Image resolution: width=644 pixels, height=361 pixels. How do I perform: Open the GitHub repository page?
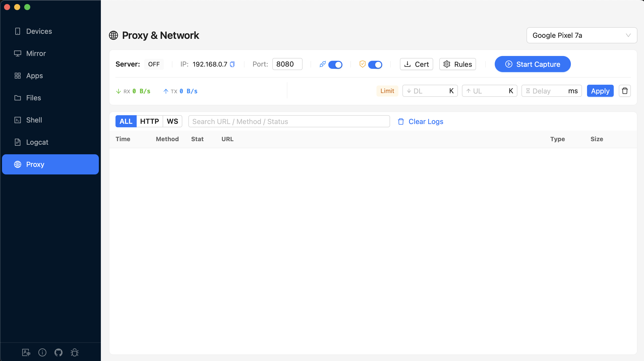58,352
